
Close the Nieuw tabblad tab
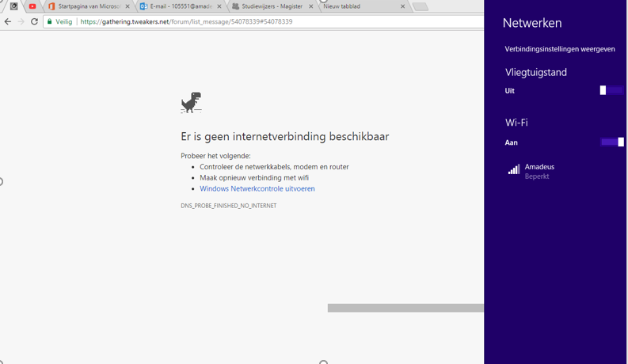[x=402, y=6]
